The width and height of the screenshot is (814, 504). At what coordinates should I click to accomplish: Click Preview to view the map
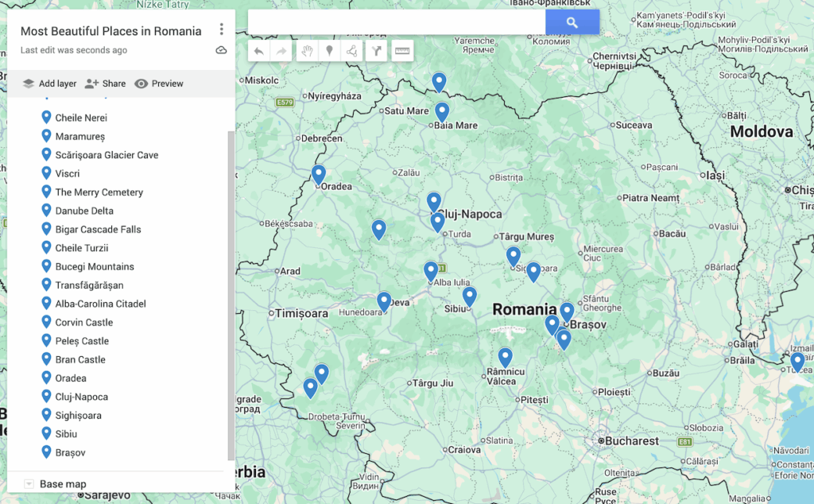(159, 83)
